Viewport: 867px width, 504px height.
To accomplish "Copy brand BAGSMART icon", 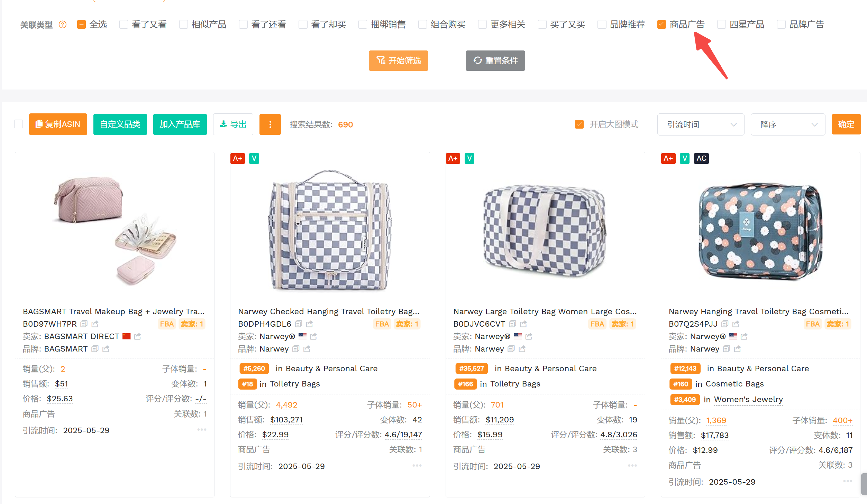I will coord(95,349).
